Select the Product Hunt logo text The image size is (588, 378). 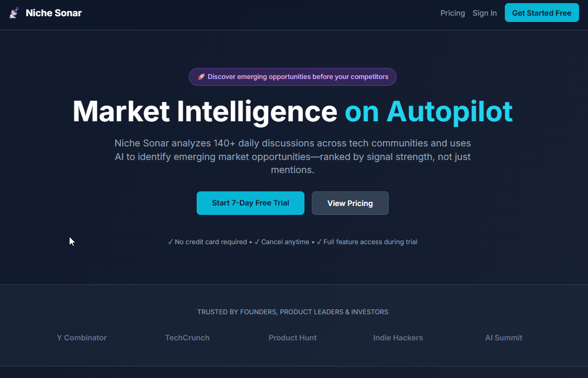(x=292, y=338)
